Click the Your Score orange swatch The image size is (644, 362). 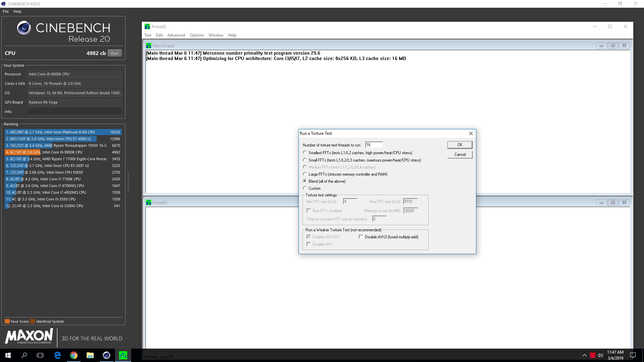tap(7, 321)
